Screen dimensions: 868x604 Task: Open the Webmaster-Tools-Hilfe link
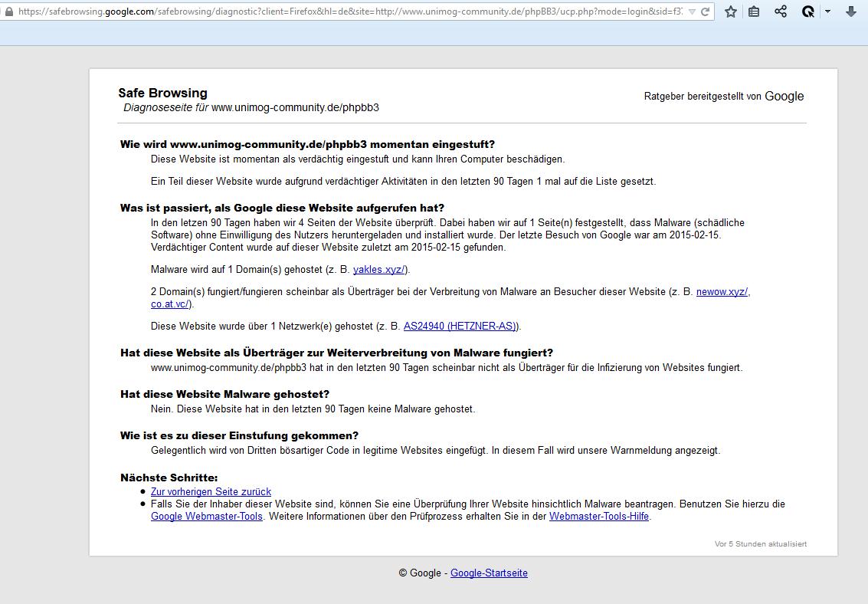point(599,517)
